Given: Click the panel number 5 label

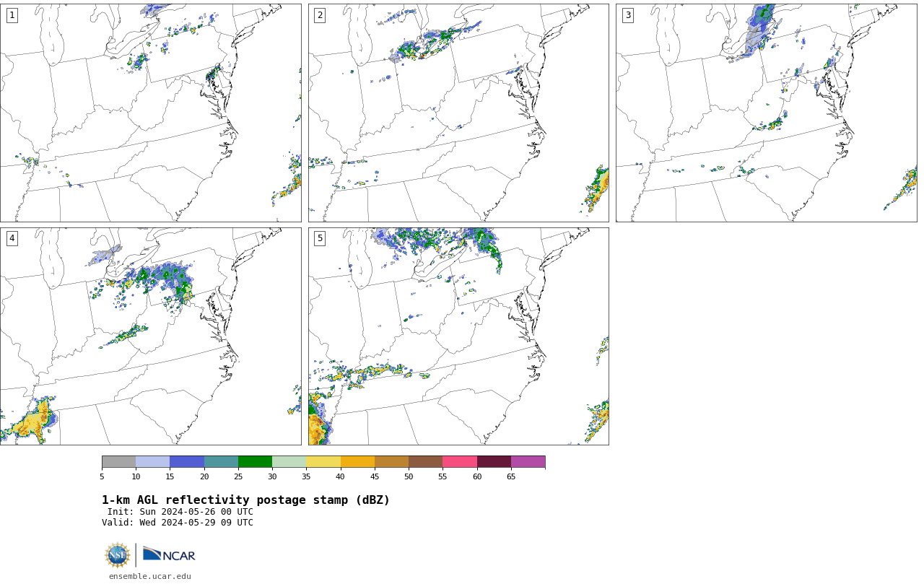Looking at the screenshot, I should tap(320, 238).
